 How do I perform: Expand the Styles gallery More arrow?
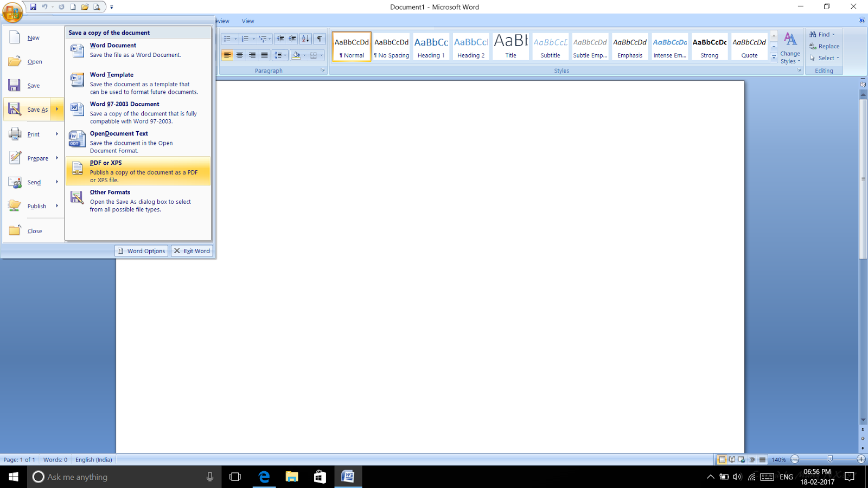pyautogui.click(x=774, y=57)
